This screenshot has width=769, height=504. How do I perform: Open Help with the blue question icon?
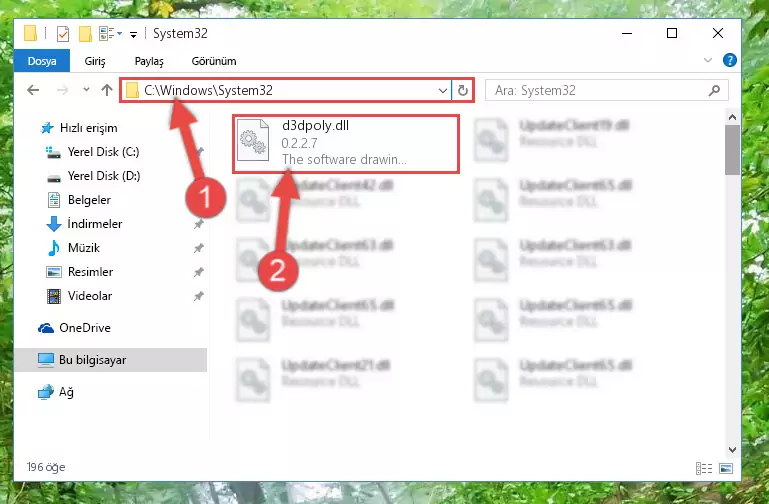click(729, 60)
